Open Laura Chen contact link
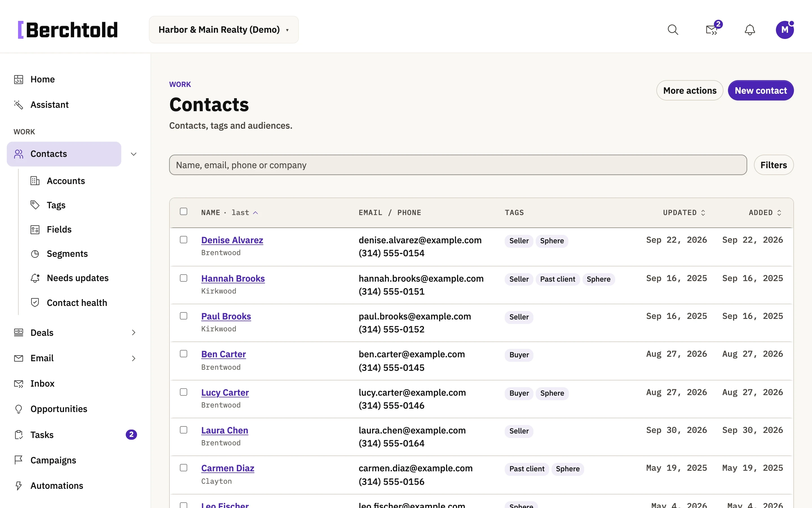Image resolution: width=812 pixels, height=508 pixels. 224,430
